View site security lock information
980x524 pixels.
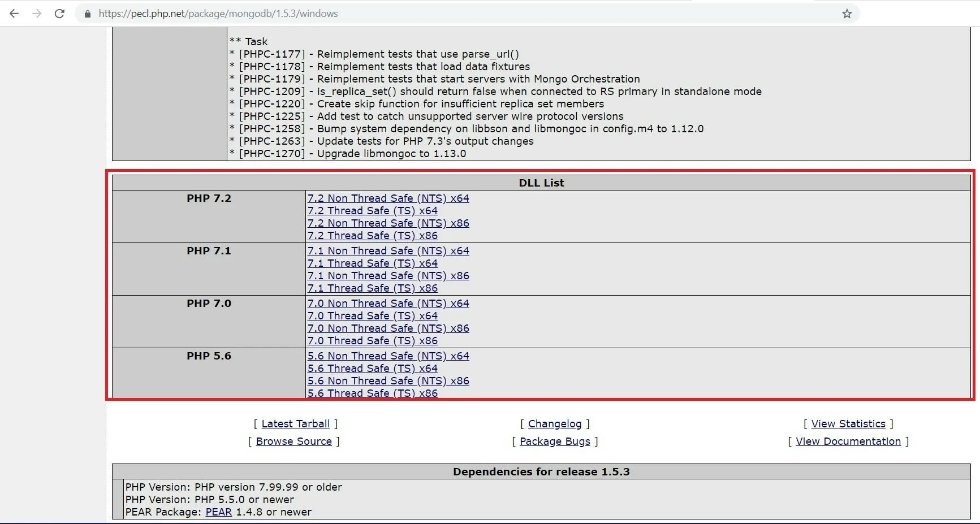pyautogui.click(x=87, y=14)
